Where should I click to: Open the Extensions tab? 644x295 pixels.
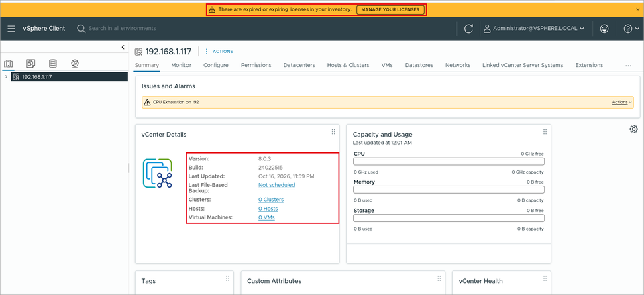click(589, 65)
